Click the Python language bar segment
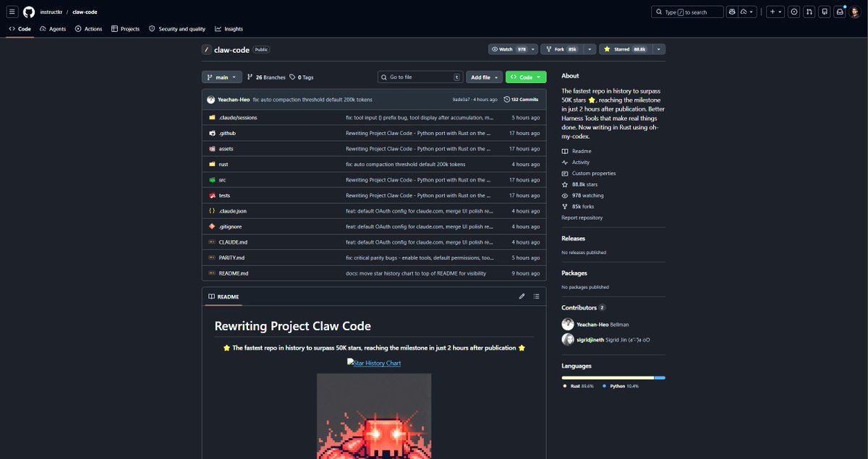Screen dimensions: 868x459 click(660, 377)
